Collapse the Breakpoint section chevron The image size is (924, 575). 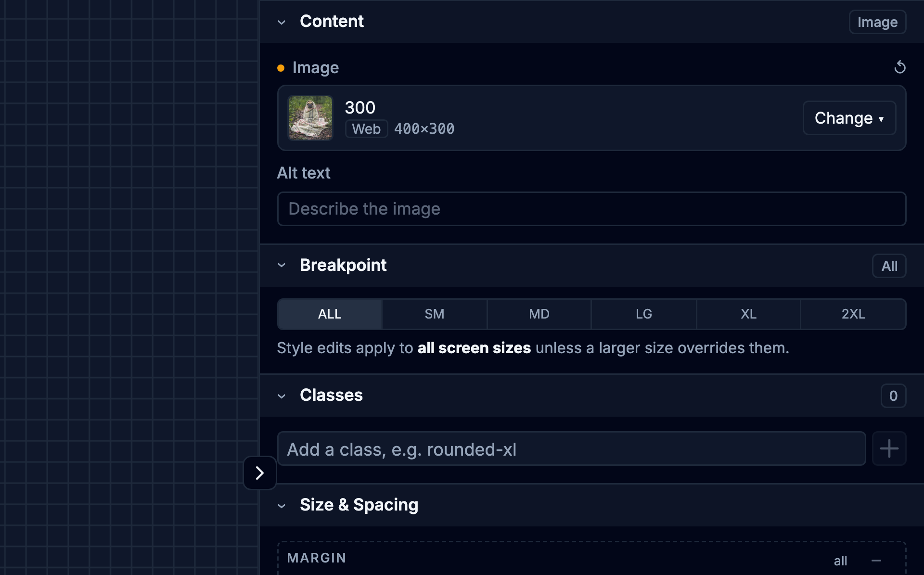point(282,265)
